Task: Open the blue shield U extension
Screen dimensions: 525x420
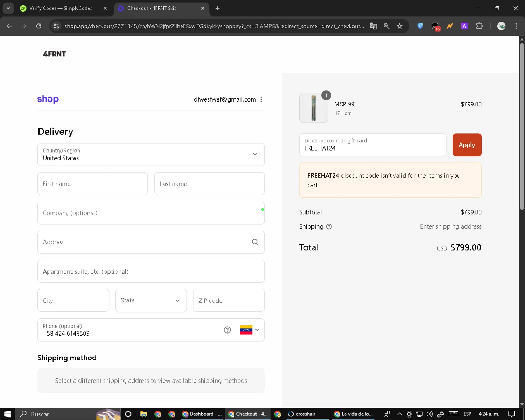Action: [x=420, y=26]
